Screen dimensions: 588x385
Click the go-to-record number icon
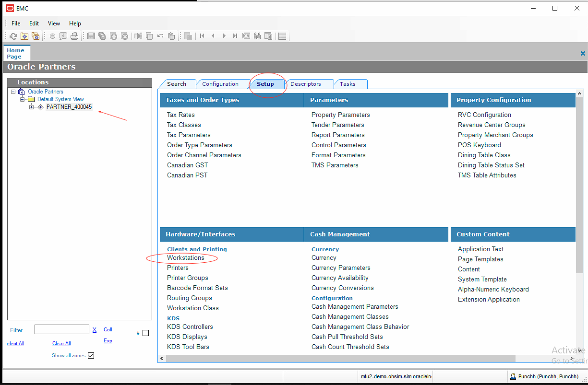tap(246, 36)
